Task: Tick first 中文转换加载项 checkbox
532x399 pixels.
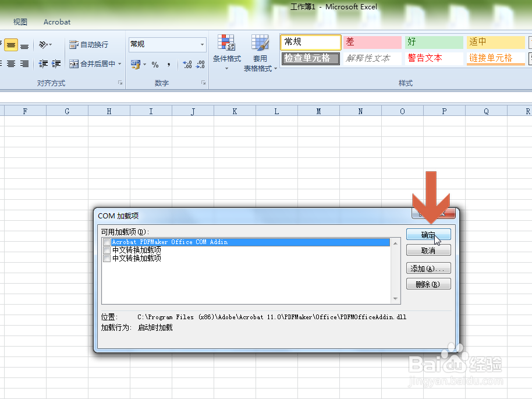Action: coord(107,250)
